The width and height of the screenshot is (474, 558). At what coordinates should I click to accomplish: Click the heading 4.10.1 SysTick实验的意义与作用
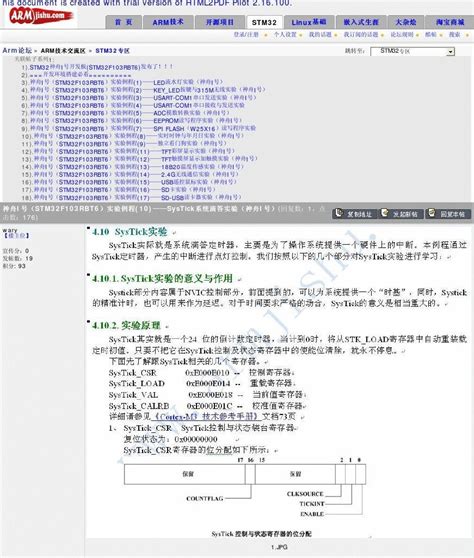162,279
